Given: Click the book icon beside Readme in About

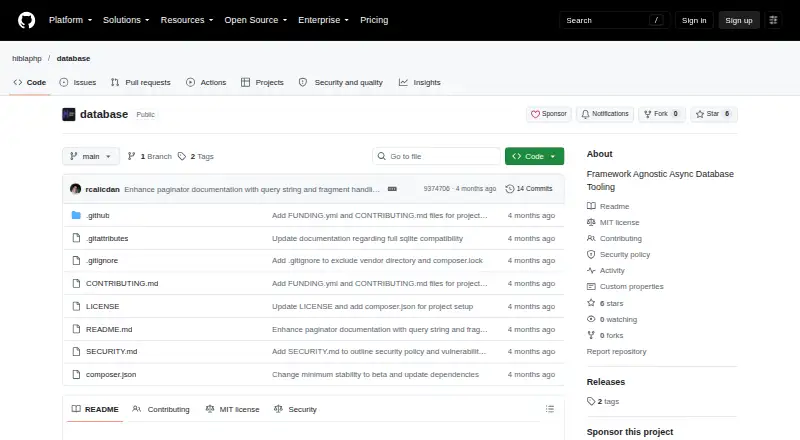Looking at the screenshot, I should (x=591, y=206).
